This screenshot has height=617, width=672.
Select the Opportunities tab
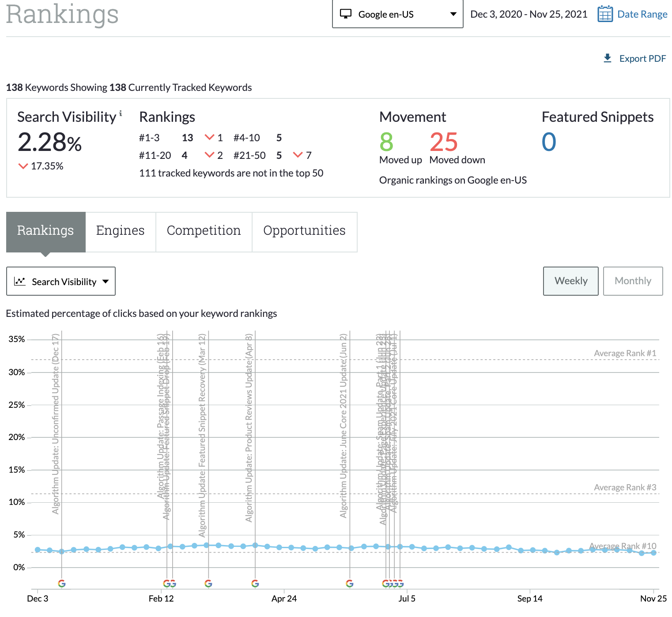click(304, 231)
